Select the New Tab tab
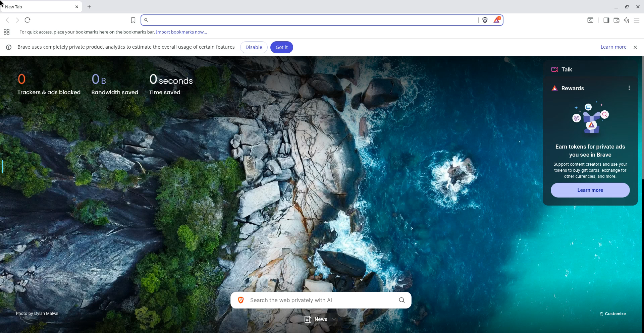This screenshot has width=644, height=333. [37, 7]
